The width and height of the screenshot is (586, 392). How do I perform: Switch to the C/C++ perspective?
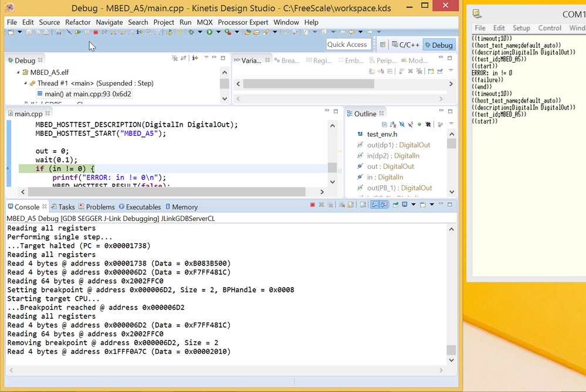406,45
